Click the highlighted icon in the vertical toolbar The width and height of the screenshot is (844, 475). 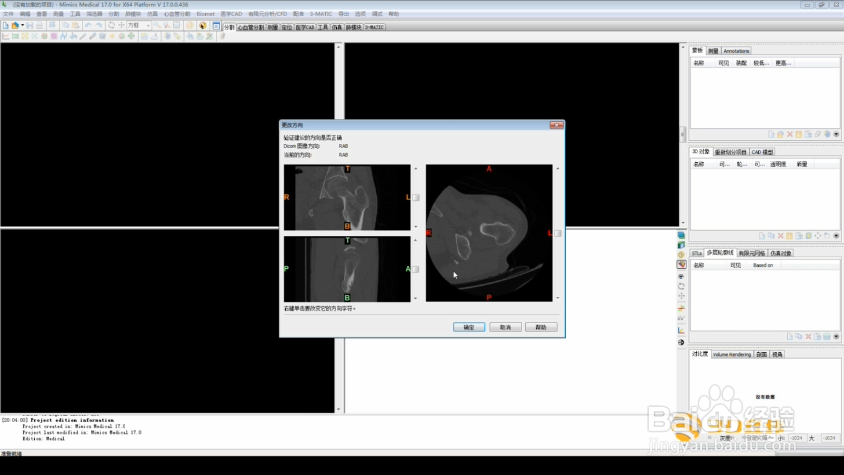click(681, 264)
